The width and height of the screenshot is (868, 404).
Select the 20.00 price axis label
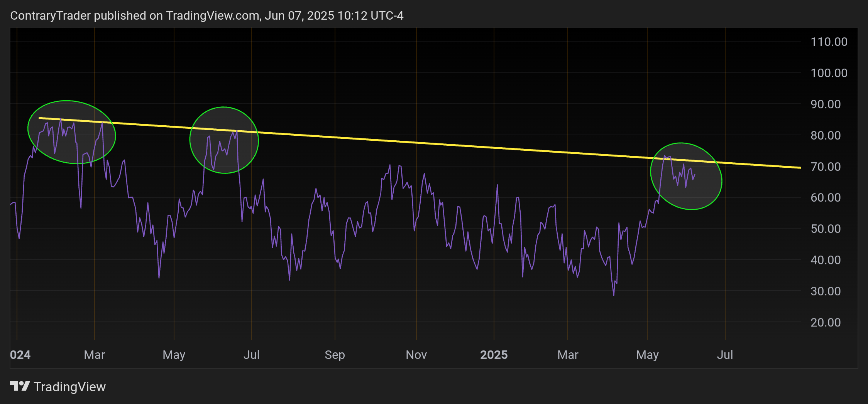pos(826,322)
